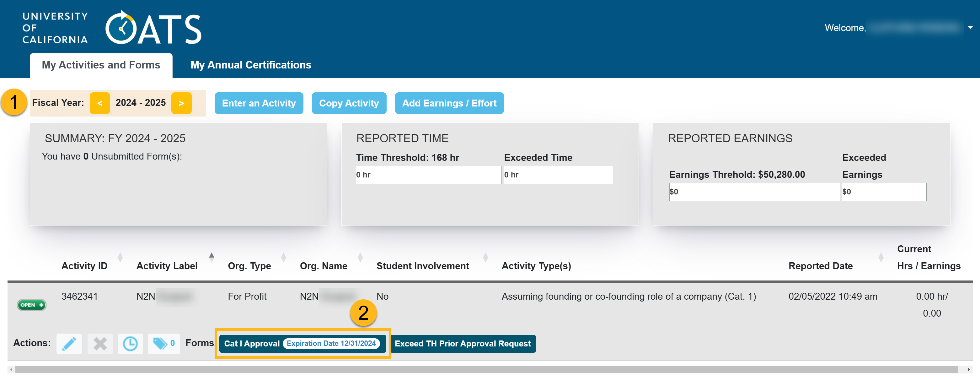The height and width of the screenshot is (381, 980).
Task: Switch to My Annual Certifications tab
Action: 251,65
